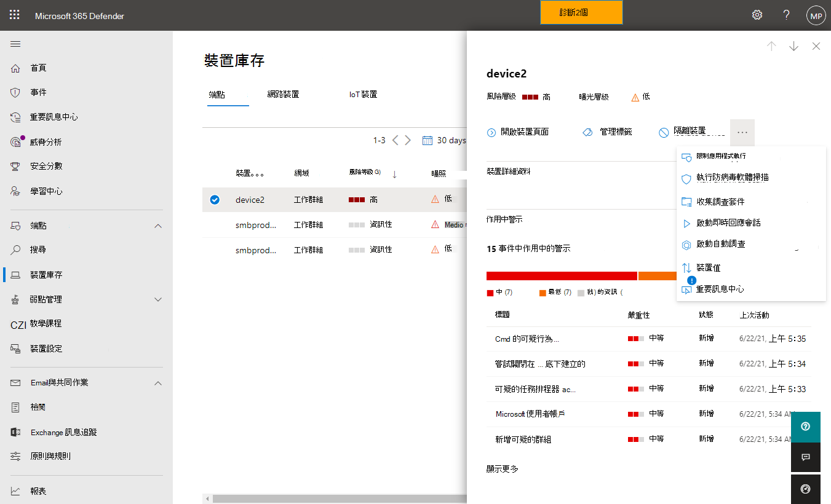
Task: Uncheck the device2 row checkbox
Action: tap(215, 200)
